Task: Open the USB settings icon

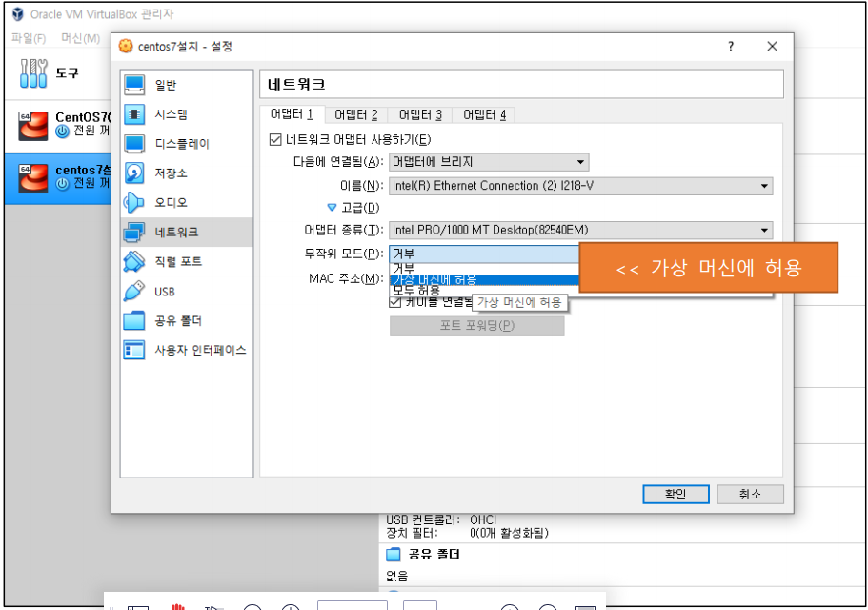Action: pyautogui.click(x=134, y=291)
